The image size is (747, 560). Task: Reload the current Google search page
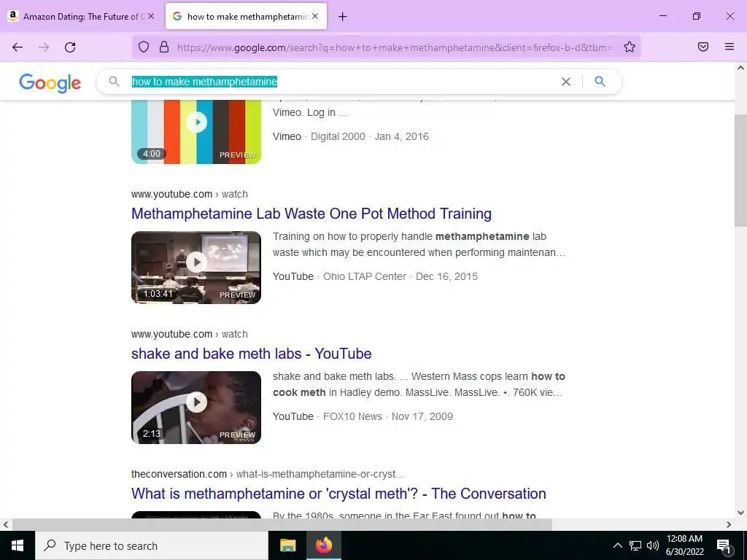pyautogui.click(x=70, y=47)
